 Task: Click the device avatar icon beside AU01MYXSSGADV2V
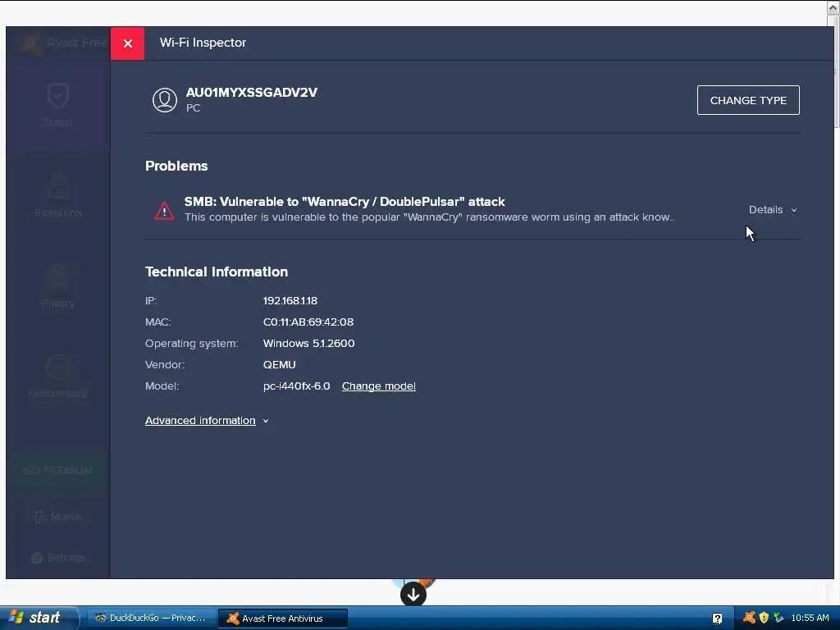click(x=164, y=100)
